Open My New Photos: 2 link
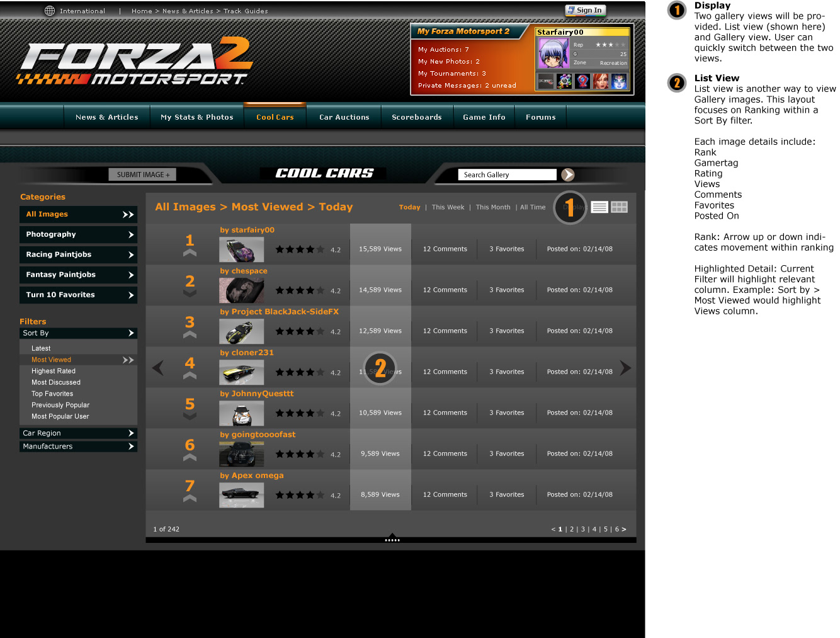Viewport: 840px width, 638px height. [449, 61]
